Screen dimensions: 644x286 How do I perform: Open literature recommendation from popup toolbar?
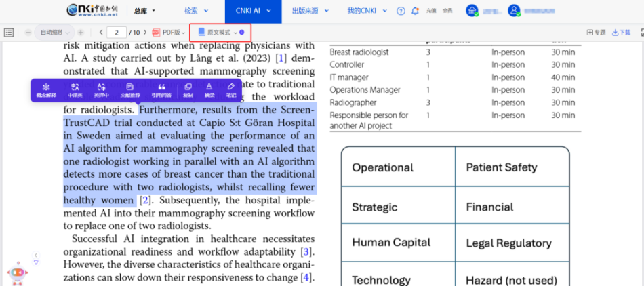coord(129,89)
